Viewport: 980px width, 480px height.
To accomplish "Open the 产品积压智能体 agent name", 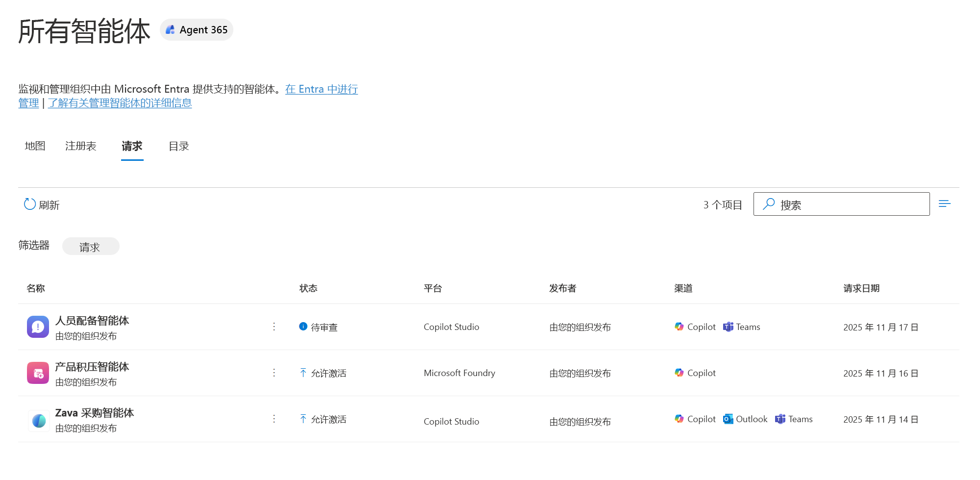I will pyautogui.click(x=92, y=367).
